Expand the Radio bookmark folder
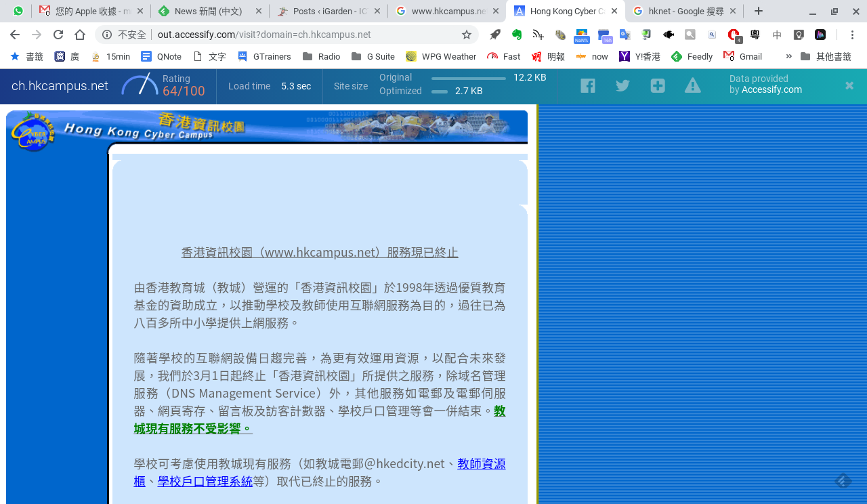 [321, 56]
